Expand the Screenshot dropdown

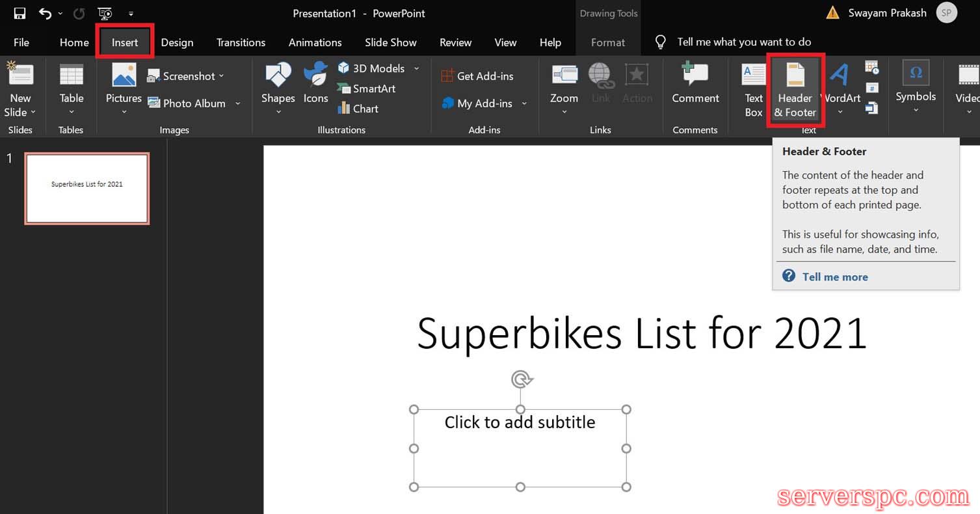(221, 76)
